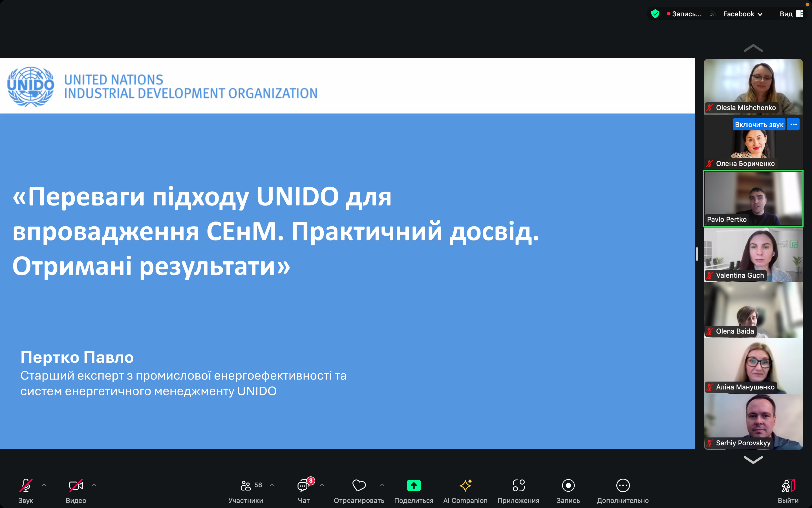Start camera using the Видео button
This screenshot has width=812, height=508.
coord(76,491)
